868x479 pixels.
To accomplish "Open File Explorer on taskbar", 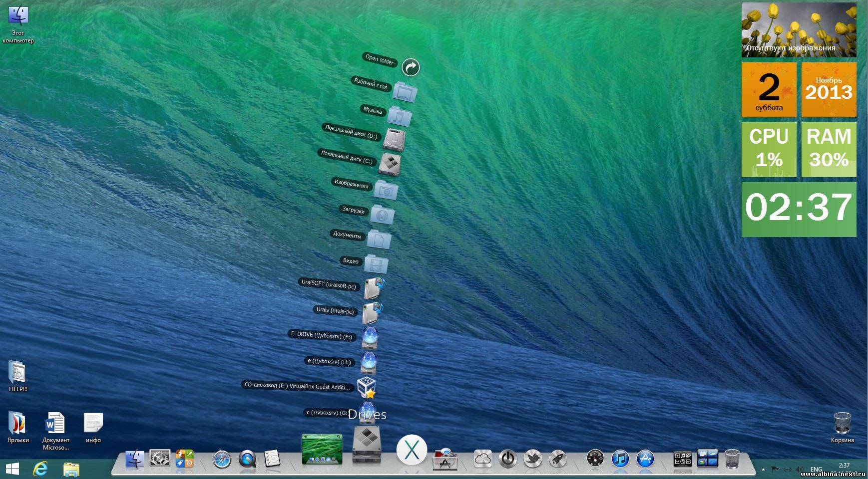I will coord(71,469).
